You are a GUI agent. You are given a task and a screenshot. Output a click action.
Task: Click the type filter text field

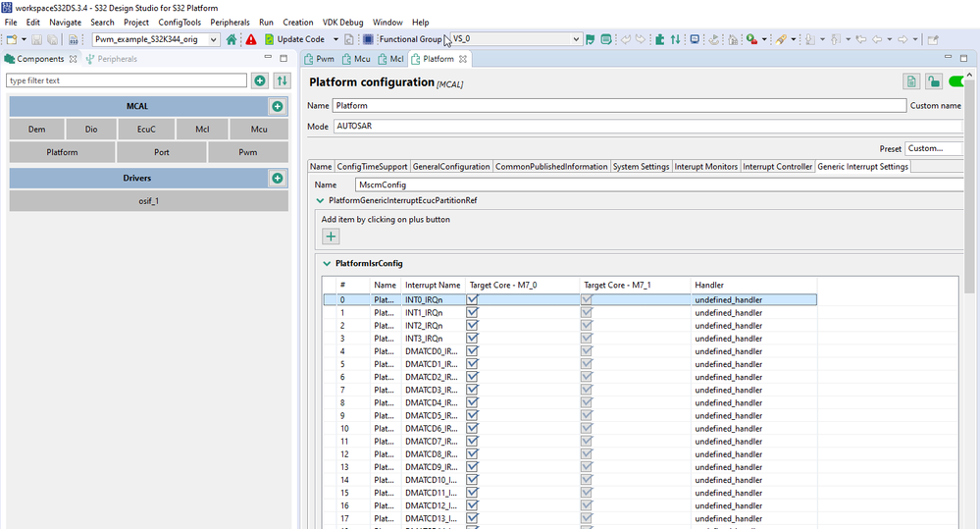coord(127,80)
